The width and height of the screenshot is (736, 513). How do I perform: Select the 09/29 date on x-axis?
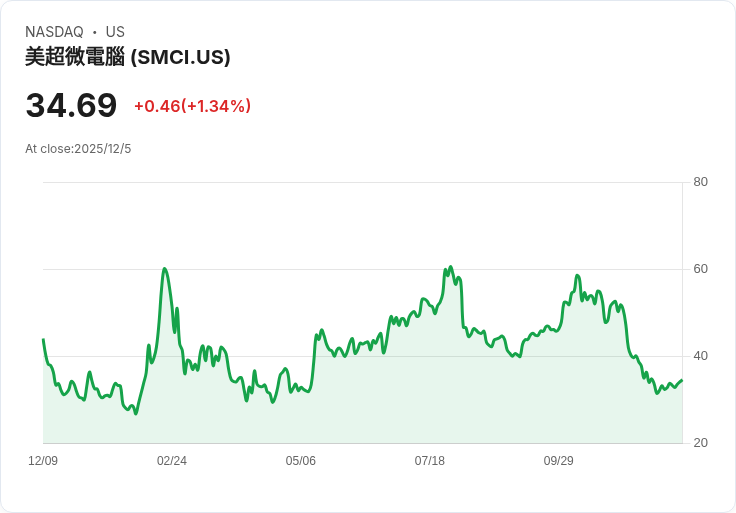(558, 461)
